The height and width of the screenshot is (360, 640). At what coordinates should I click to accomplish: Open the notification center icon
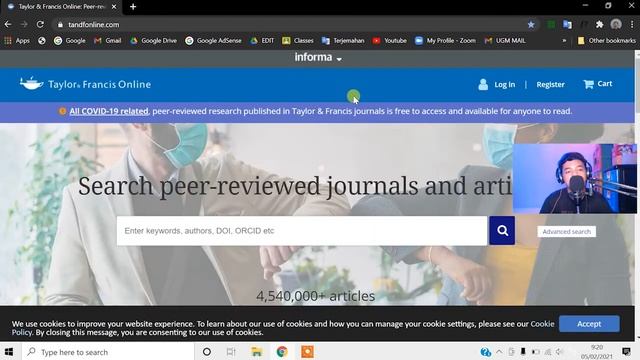click(x=626, y=351)
